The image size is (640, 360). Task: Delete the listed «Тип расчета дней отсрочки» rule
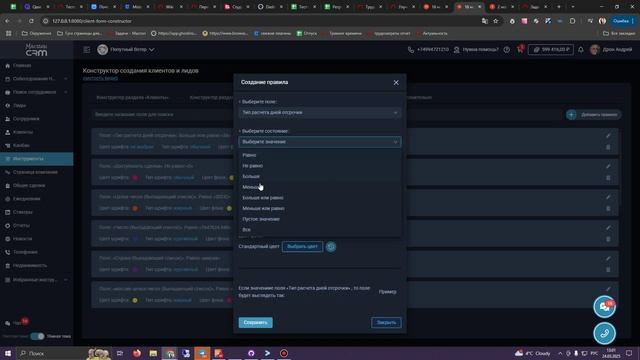tap(608, 147)
